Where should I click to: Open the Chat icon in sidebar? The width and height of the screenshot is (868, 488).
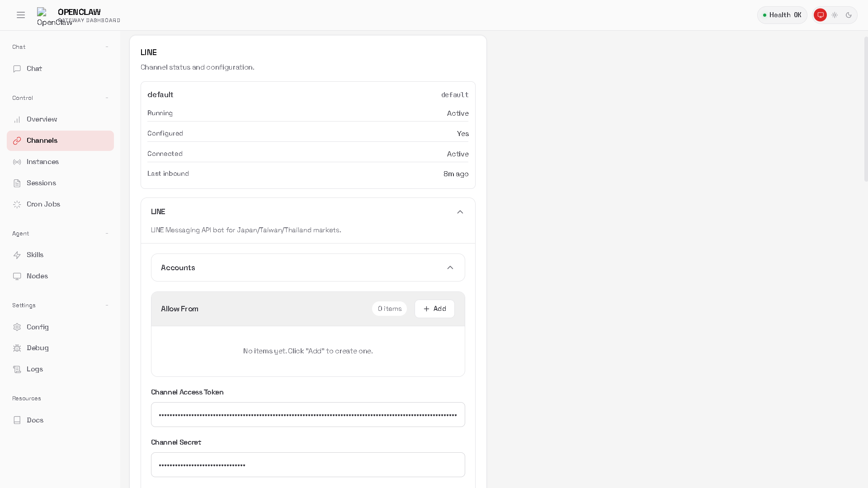point(17,69)
